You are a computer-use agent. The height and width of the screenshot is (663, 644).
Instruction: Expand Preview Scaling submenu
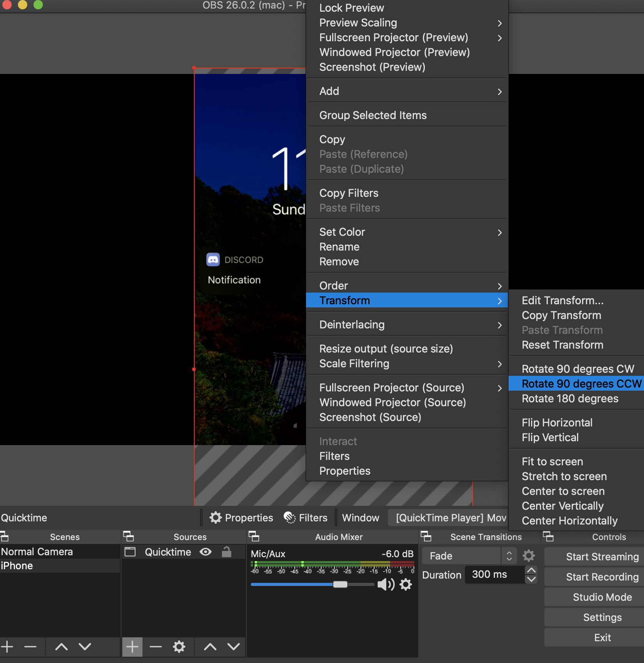coord(407,23)
